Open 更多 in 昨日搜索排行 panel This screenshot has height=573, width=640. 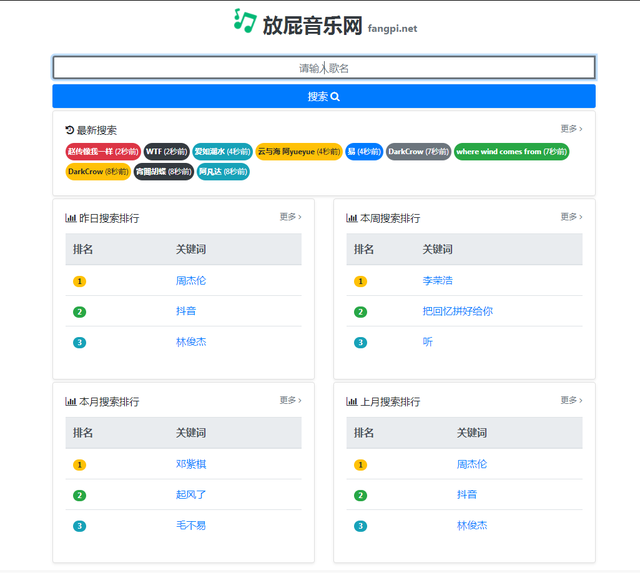[291, 217]
